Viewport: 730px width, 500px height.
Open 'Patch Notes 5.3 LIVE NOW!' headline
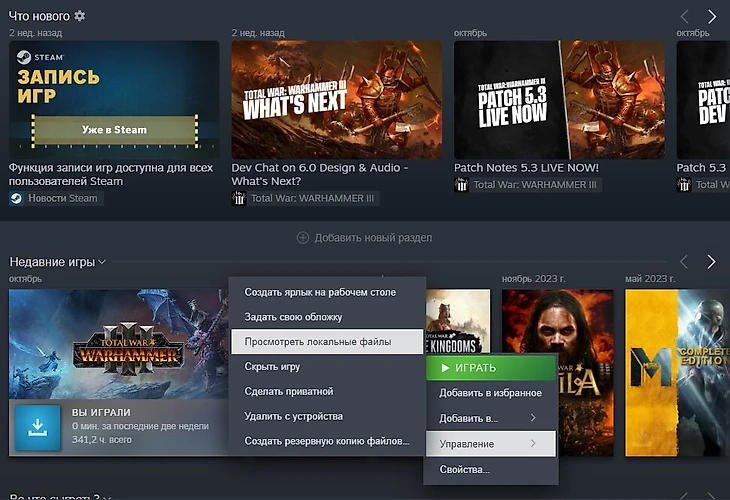(x=527, y=168)
